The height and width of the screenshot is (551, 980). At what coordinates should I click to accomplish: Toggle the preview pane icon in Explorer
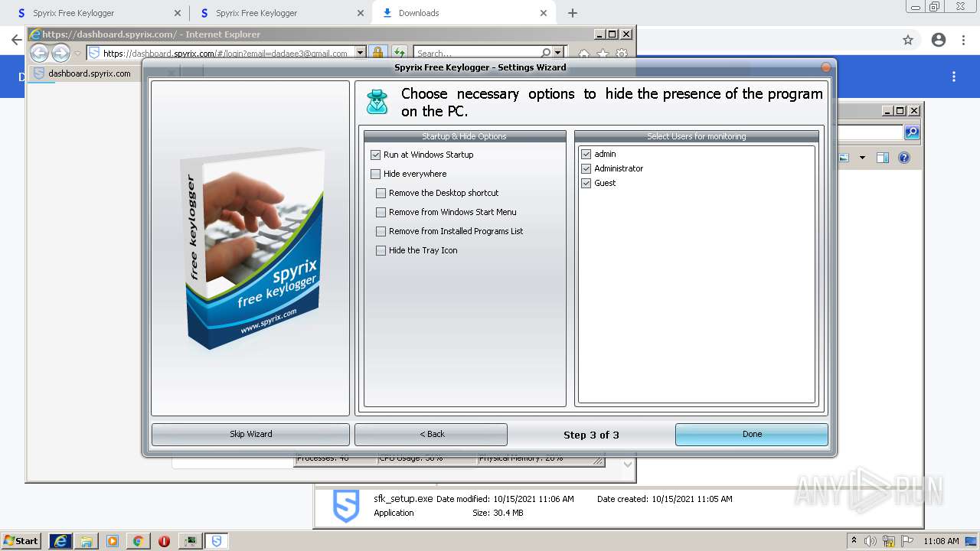coord(883,158)
